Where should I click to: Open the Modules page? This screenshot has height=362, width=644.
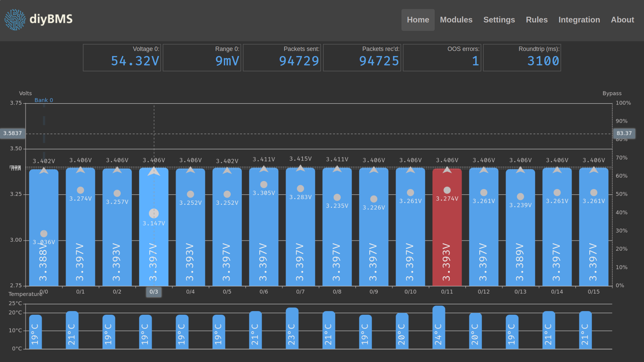pyautogui.click(x=456, y=20)
